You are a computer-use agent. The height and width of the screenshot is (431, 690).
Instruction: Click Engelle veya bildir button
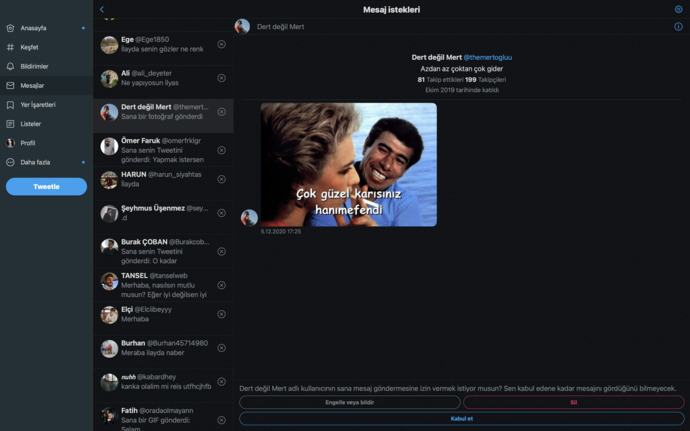tap(350, 402)
